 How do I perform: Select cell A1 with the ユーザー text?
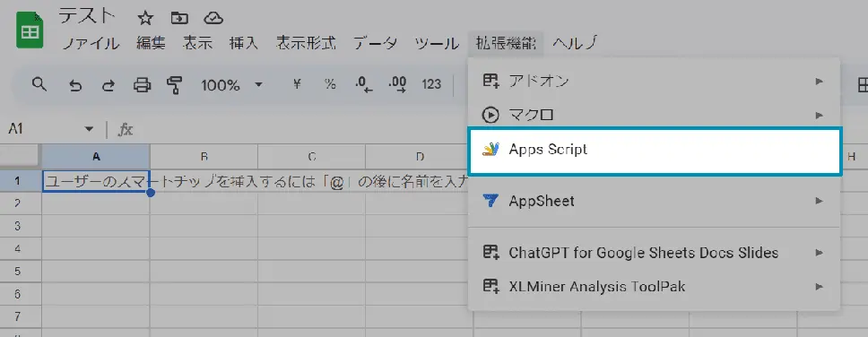point(96,181)
